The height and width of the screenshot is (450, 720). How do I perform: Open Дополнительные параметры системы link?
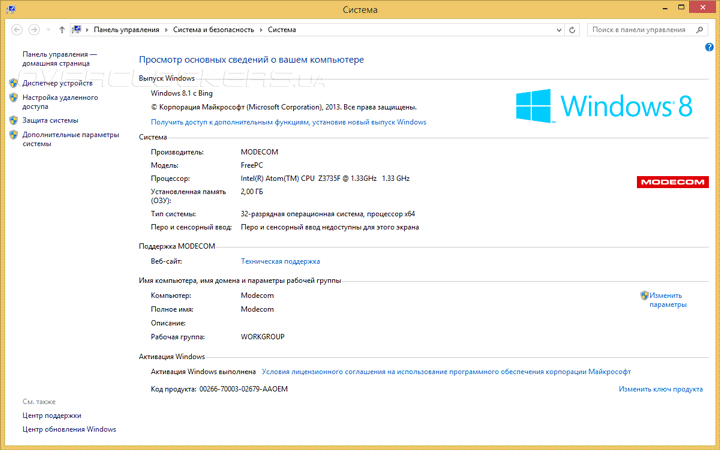coord(71,139)
